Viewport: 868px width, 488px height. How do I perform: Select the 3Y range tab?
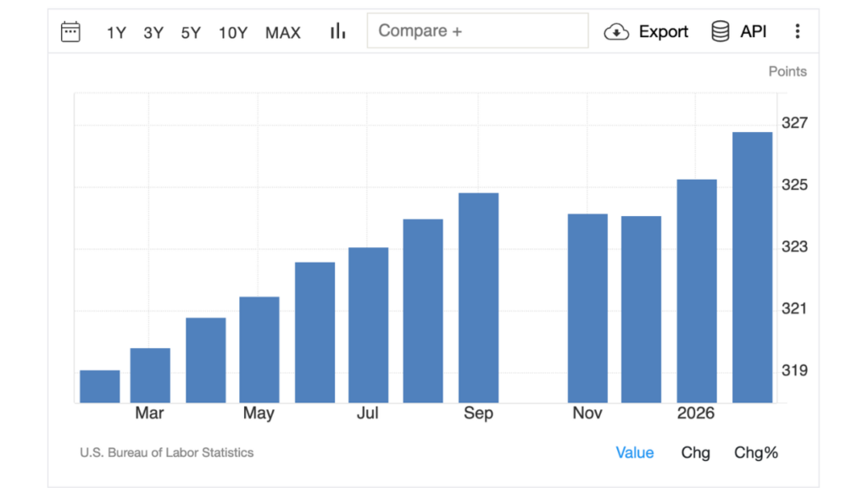tap(153, 33)
